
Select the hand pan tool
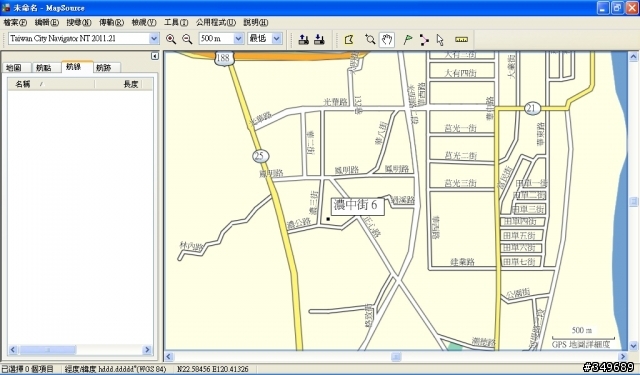tap(387, 40)
